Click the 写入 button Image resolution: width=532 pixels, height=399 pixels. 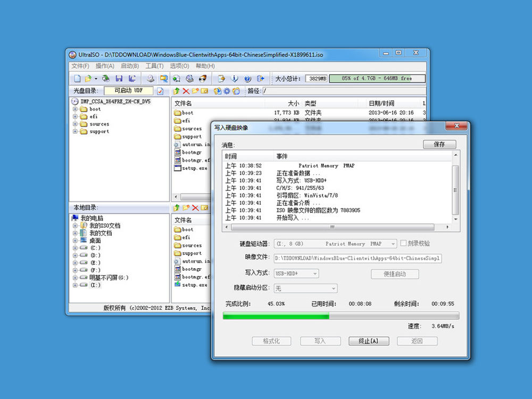(320, 341)
